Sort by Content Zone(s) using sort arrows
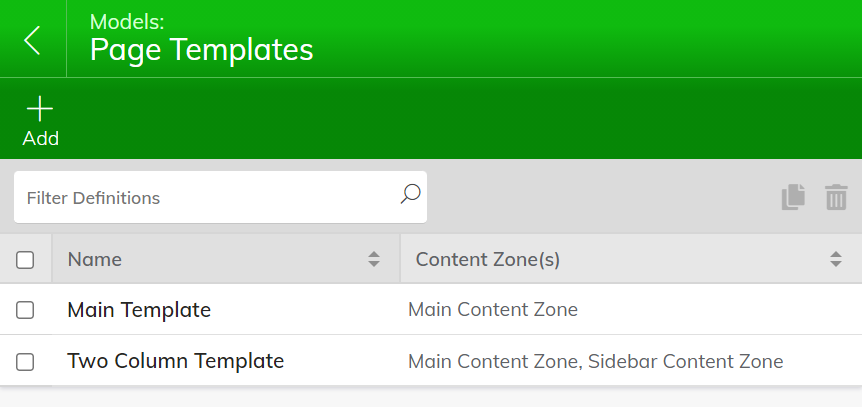Screen dimensions: 862x407 coord(836,259)
